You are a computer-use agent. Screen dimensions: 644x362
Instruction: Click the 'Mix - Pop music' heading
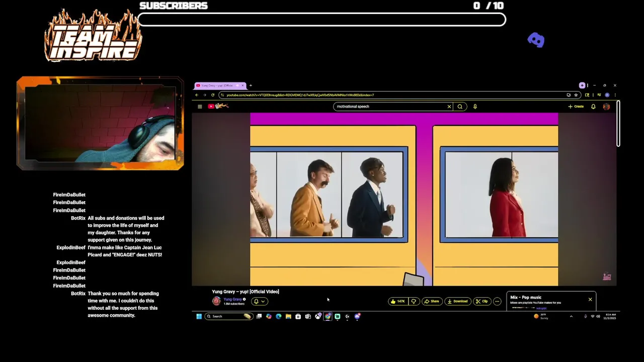(x=526, y=297)
